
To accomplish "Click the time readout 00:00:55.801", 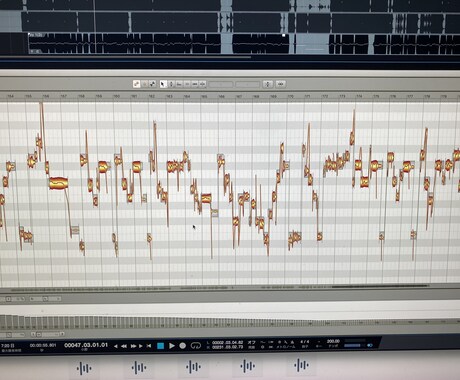I will tap(43, 345).
